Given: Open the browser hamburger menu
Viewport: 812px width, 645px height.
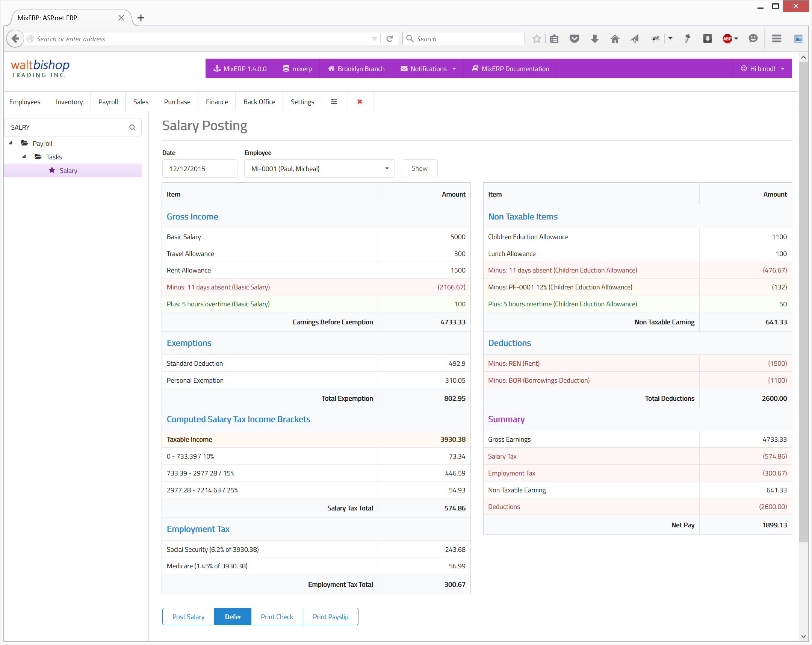Looking at the screenshot, I should coord(776,39).
